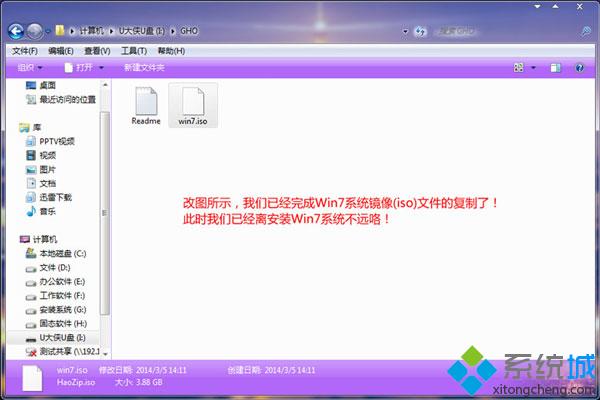The image size is (600, 400).
Task: Select 办公软件 (E:) drive
Action: click(x=55, y=282)
